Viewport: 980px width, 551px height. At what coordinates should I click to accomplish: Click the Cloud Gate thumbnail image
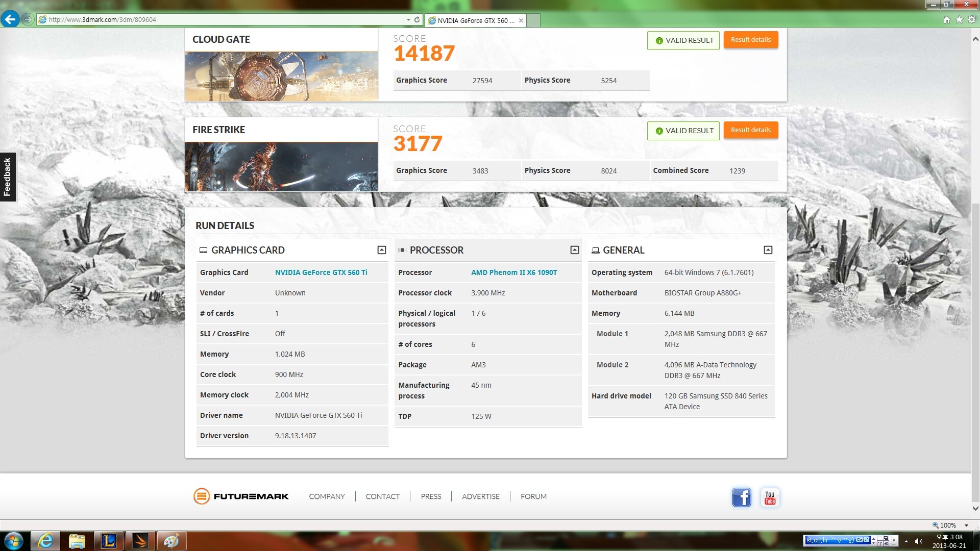tap(281, 76)
